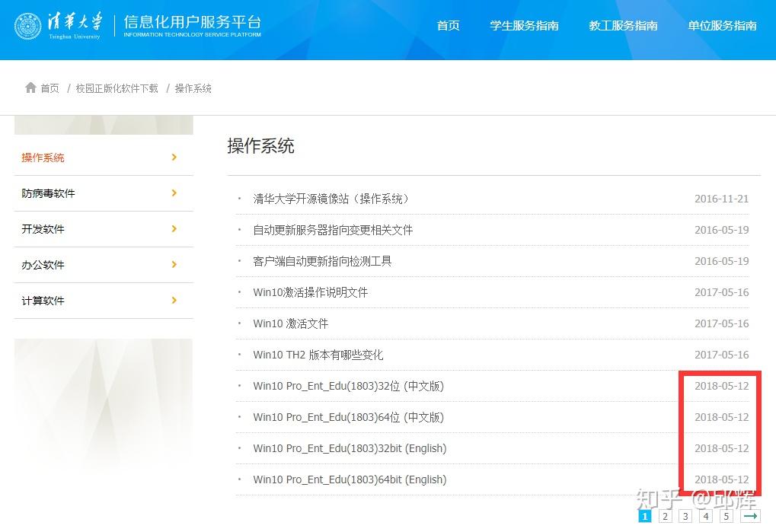The width and height of the screenshot is (776, 532).
Task: Expand the 开发软件 sidebar chevron
Action: click(x=174, y=228)
